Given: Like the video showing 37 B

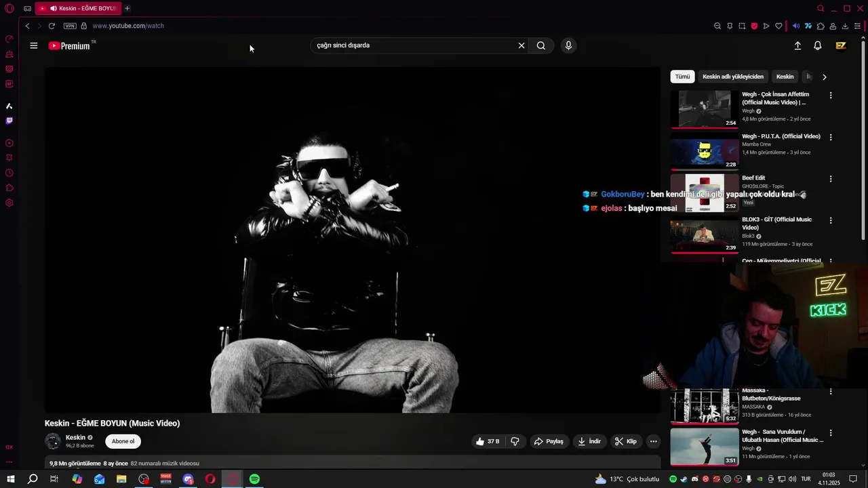Looking at the screenshot, I should point(488,441).
